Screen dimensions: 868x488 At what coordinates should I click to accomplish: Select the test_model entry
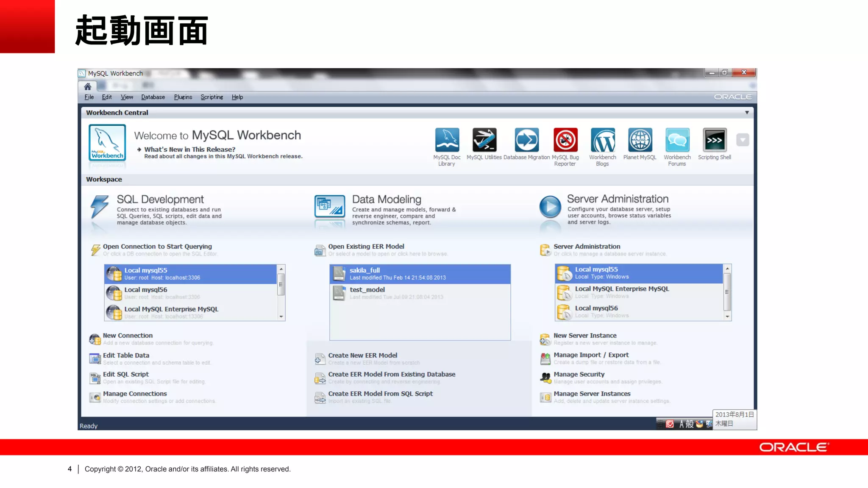[420, 293]
